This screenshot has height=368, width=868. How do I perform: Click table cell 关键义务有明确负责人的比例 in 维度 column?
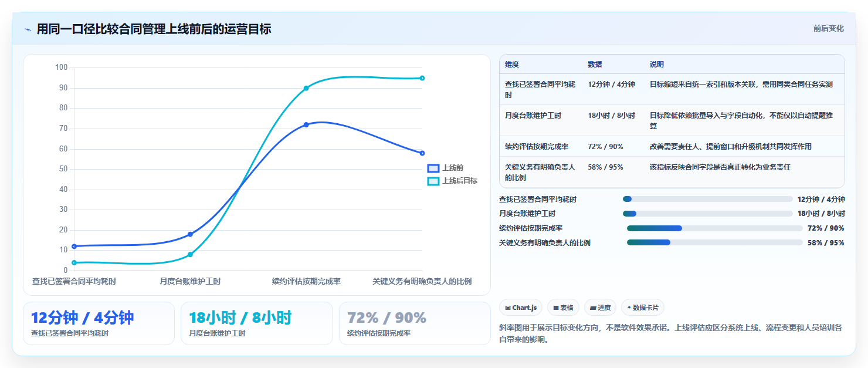click(541, 172)
